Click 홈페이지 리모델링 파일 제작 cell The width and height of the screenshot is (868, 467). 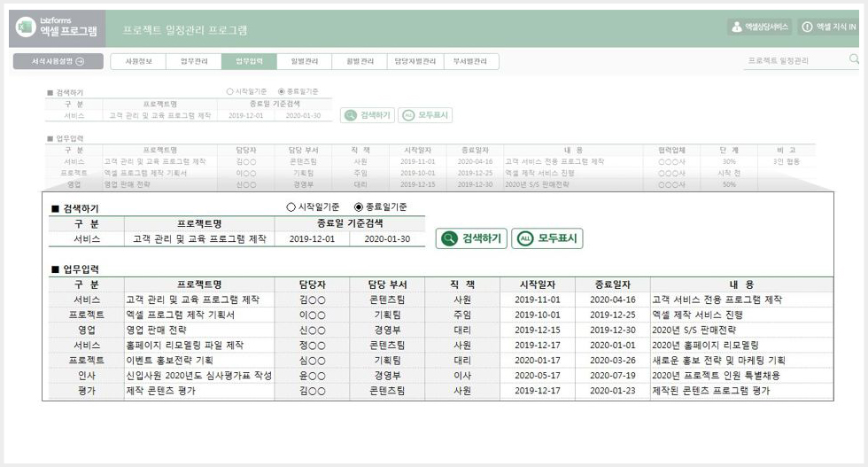tap(199, 345)
